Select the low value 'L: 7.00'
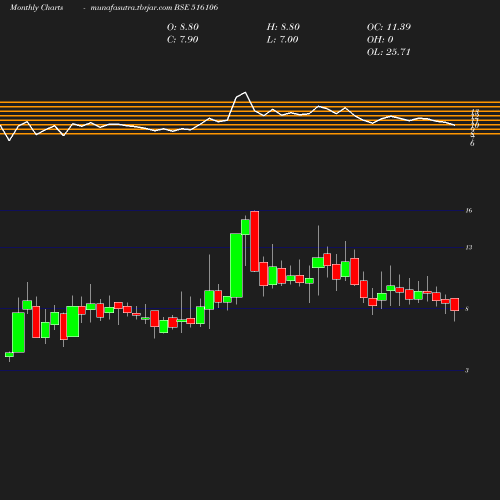The height and width of the screenshot is (500, 500). (282, 39)
